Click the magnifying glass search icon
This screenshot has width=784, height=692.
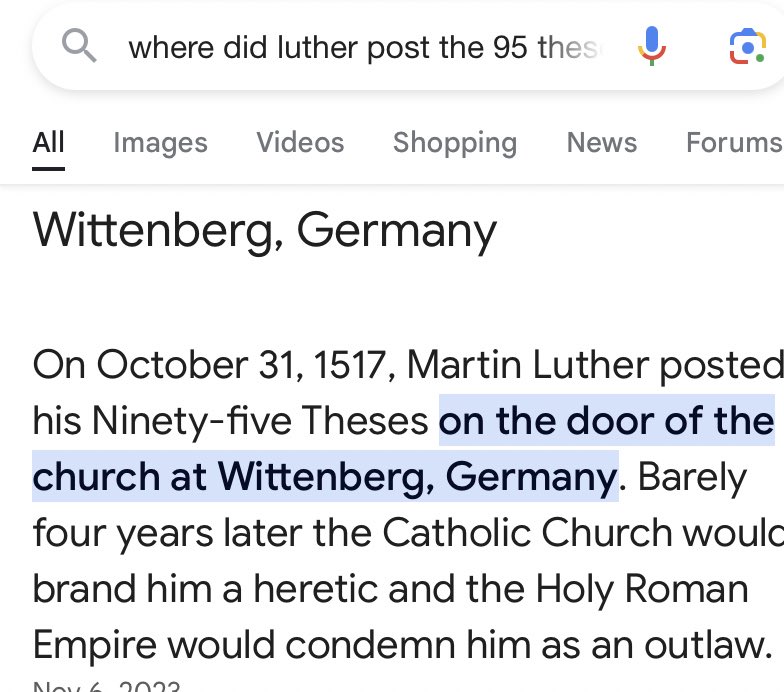click(79, 46)
